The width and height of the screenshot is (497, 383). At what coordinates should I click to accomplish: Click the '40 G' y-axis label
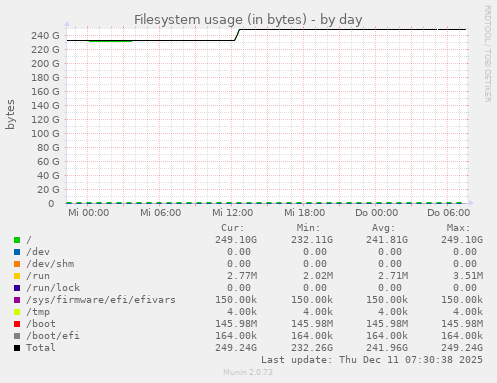tap(48, 175)
